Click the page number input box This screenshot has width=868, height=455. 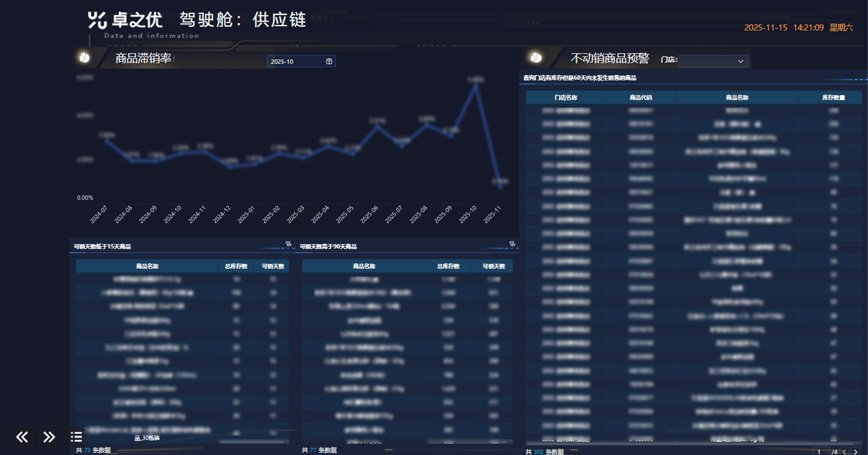(x=820, y=452)
